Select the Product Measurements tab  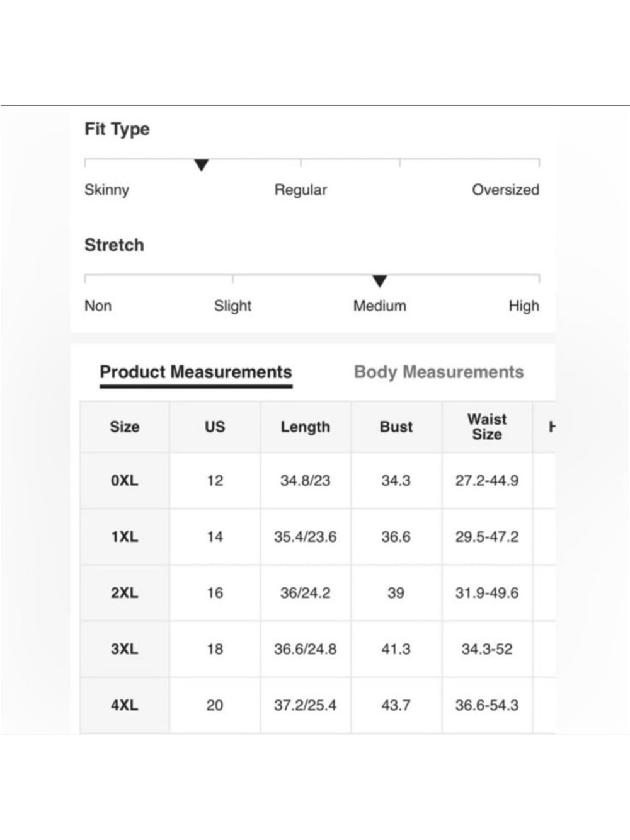pyautogui.click(x=196, y=372)
